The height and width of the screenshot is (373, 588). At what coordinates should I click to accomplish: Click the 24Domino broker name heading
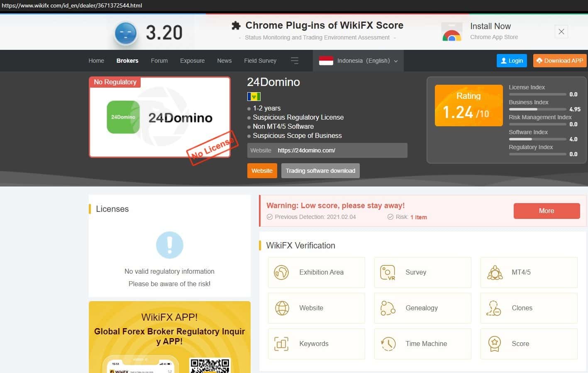tap(273, 82)
